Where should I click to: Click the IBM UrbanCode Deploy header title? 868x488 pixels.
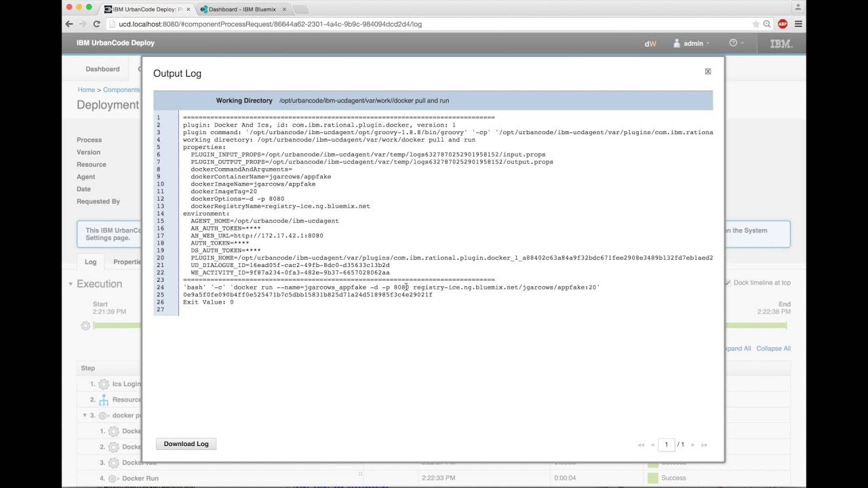[x=115, y=43]
